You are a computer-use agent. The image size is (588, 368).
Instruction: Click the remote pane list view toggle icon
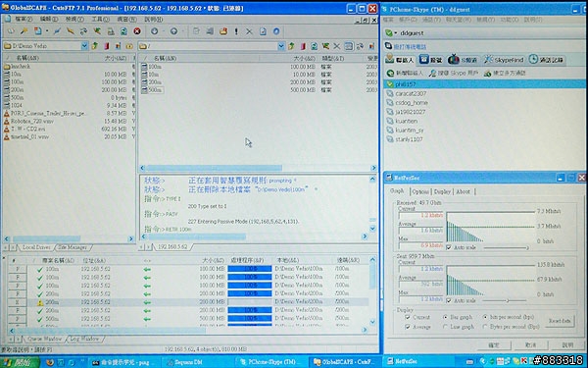click(348, 46)
